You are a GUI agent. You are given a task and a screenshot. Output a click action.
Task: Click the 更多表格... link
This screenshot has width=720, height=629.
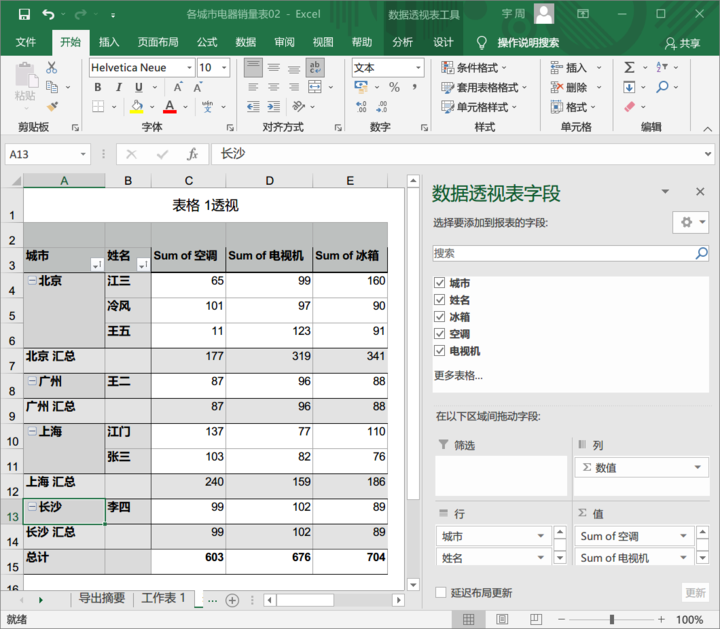[458, 375]
